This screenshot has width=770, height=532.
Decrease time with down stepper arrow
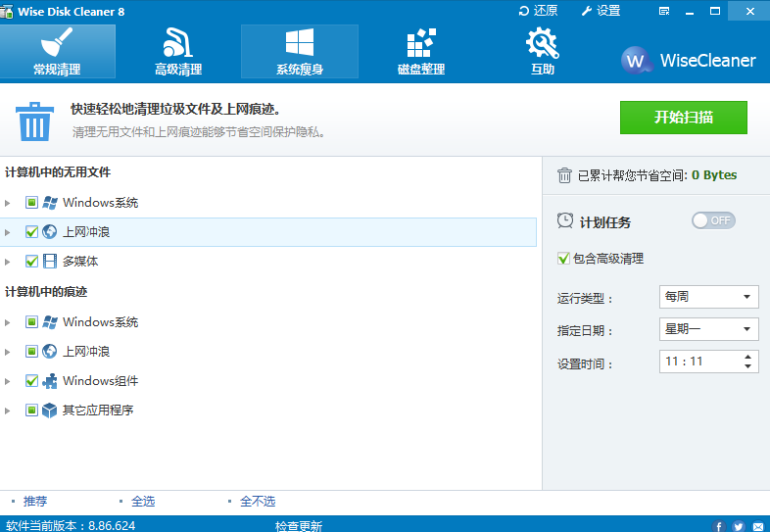pos(747,366)
